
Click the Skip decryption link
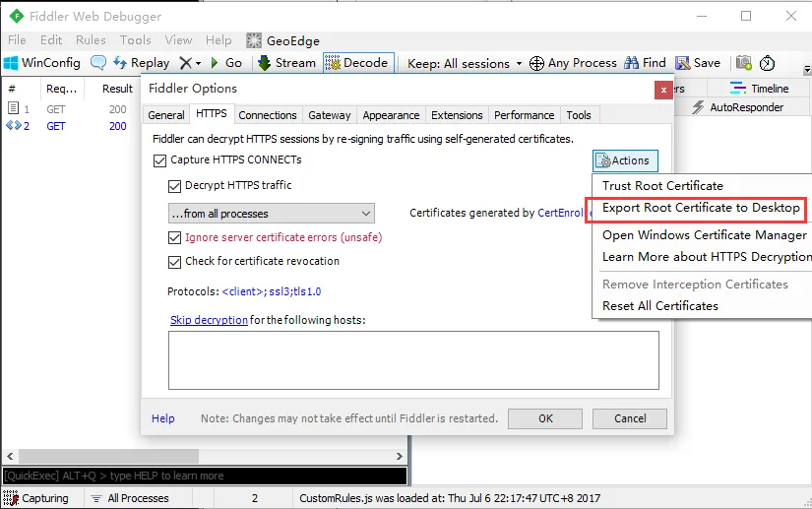209,320
